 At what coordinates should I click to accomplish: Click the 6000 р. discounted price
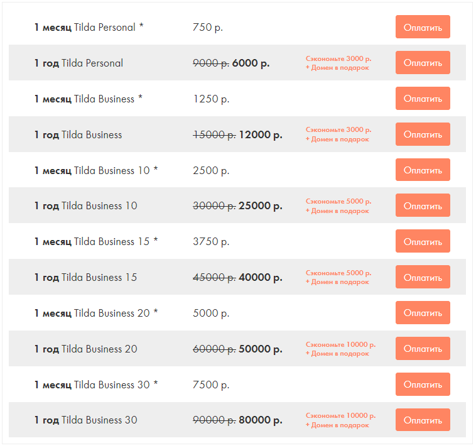coord(251,63)
